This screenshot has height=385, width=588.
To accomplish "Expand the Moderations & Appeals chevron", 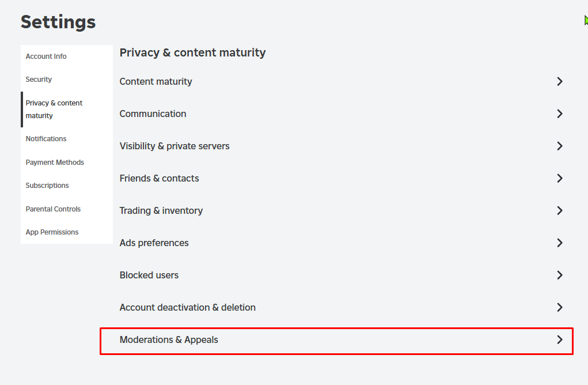I will click(x=559, y=339).
